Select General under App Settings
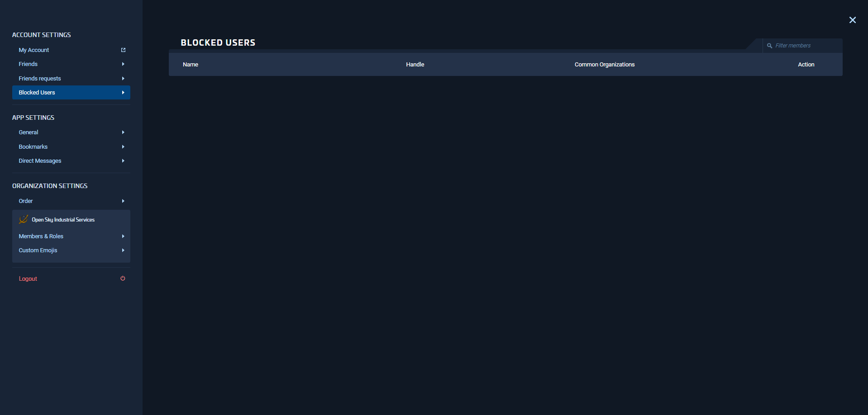 tap(28, 132)
